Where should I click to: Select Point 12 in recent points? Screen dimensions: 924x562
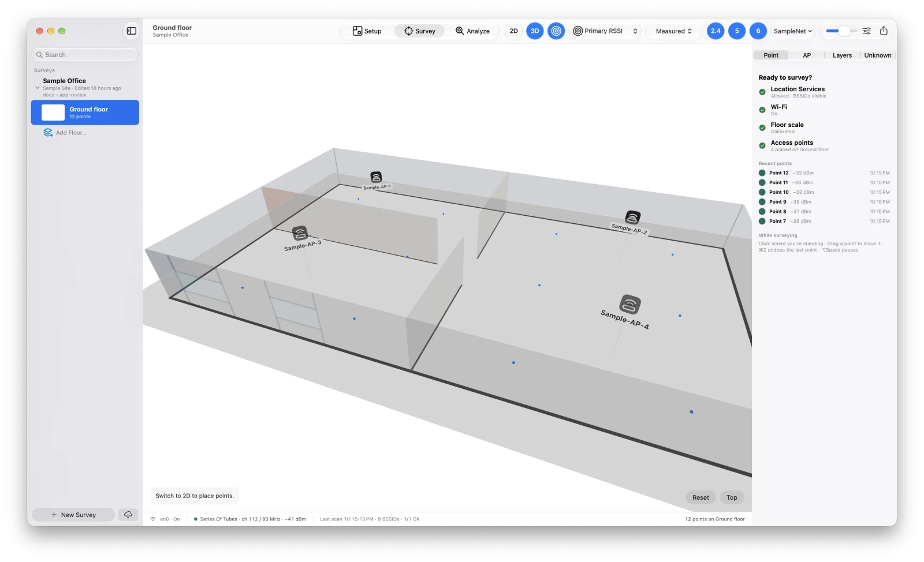(824, 173)
